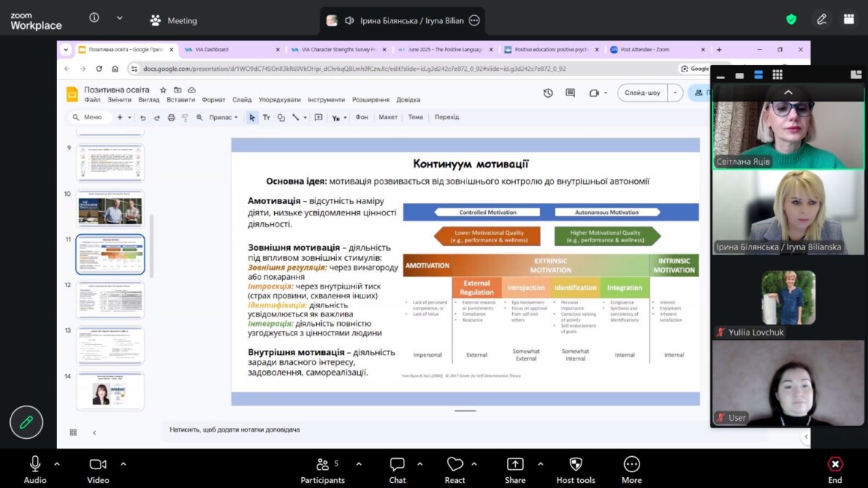Expand audio options arrow beside Audio

tap(57, 463)
